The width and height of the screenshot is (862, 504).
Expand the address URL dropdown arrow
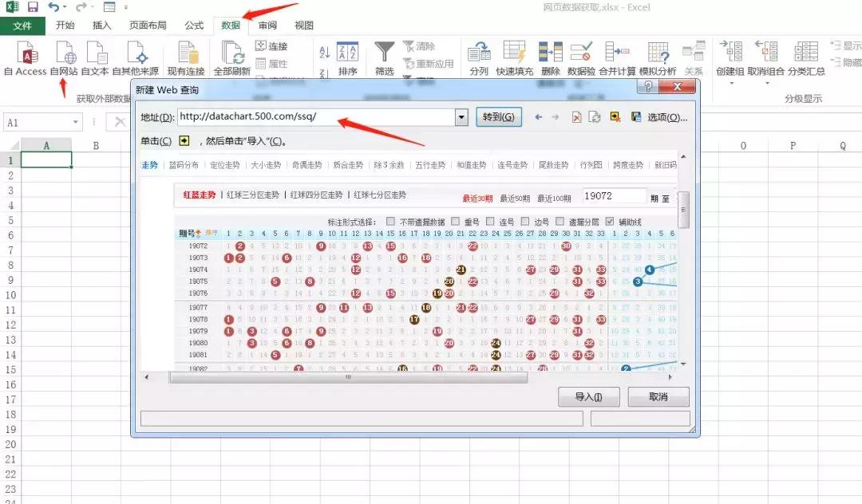(x=462, y=117)
